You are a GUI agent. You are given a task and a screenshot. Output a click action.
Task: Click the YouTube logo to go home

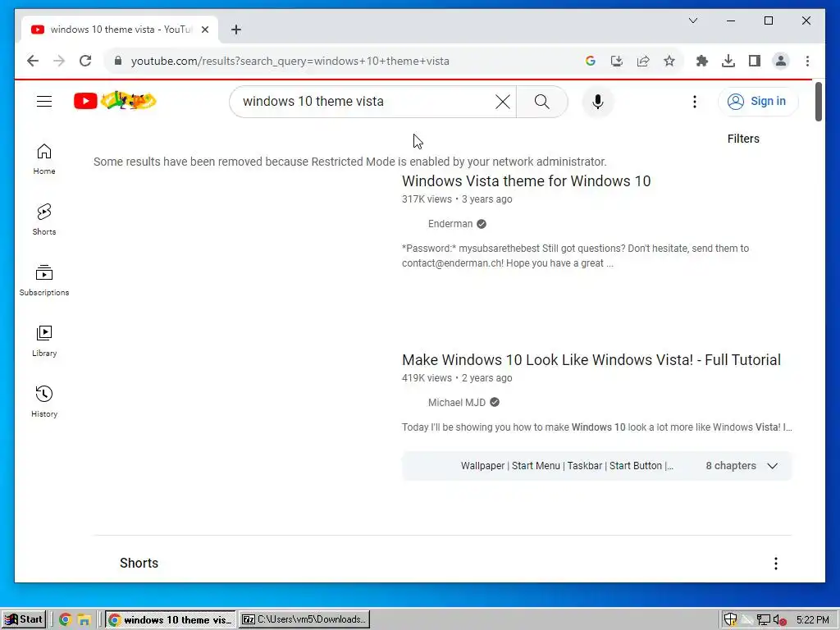115,101
